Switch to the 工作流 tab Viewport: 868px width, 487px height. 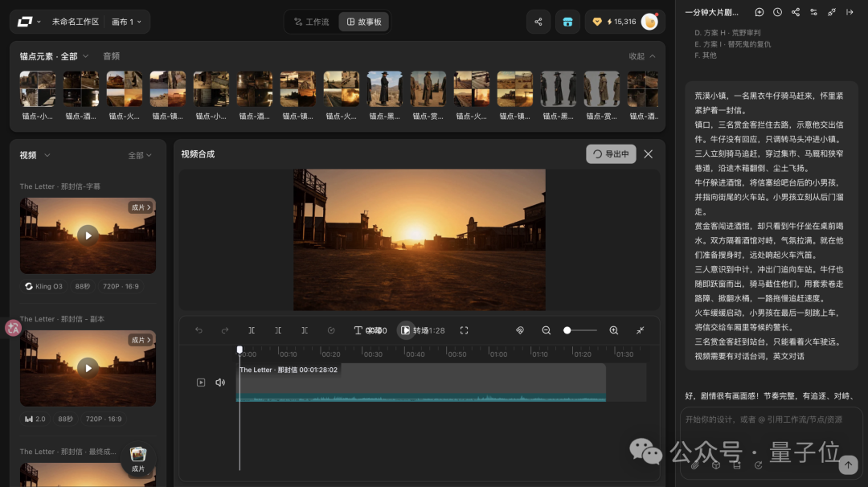[312, 22]
